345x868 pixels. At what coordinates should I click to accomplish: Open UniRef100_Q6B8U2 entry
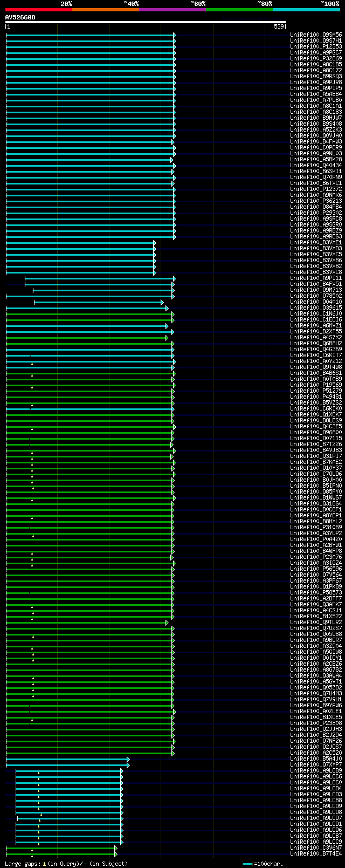tap(316, 344)
